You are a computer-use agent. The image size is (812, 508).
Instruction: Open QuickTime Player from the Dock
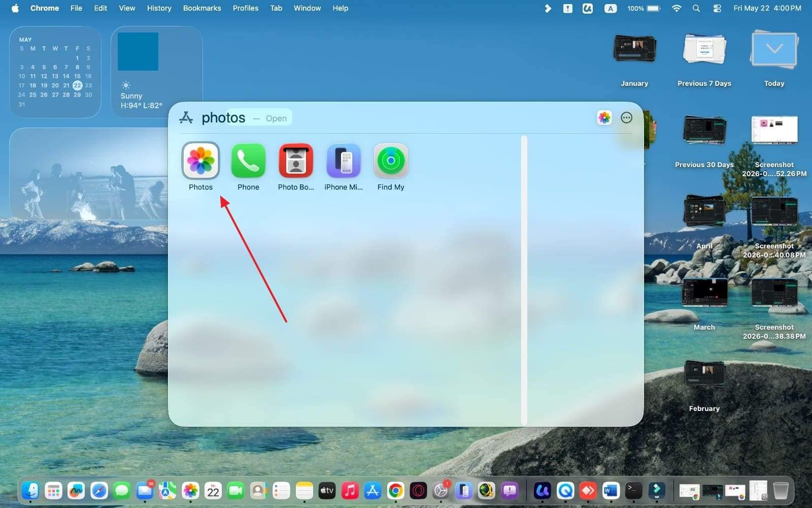tap(565, 491)
